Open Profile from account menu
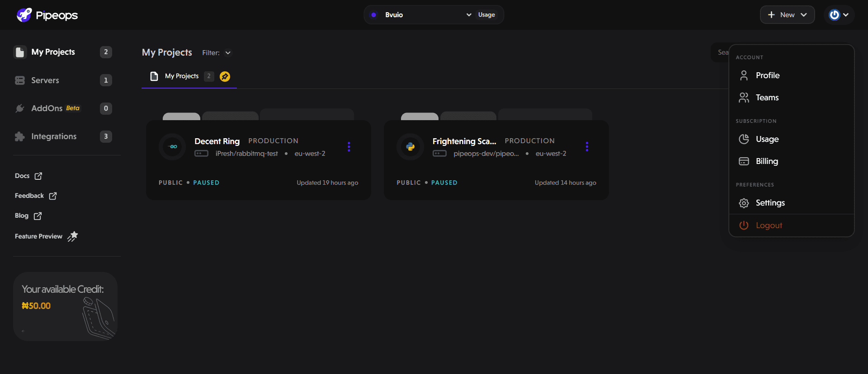The height and width of the screenshot is (374, 868). click(791, 75)
